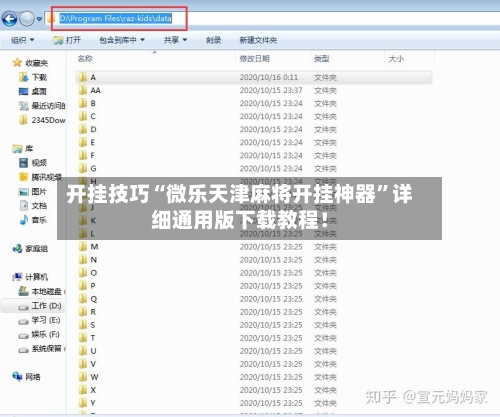Select folder icon of folder F
500x417 pixels.
(83, 155)
